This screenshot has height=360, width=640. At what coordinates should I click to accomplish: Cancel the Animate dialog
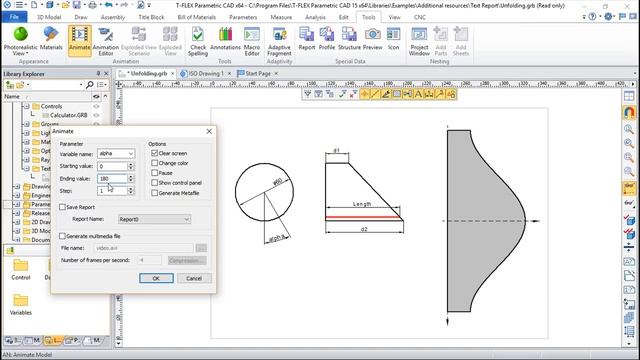[x=194, y=278]
